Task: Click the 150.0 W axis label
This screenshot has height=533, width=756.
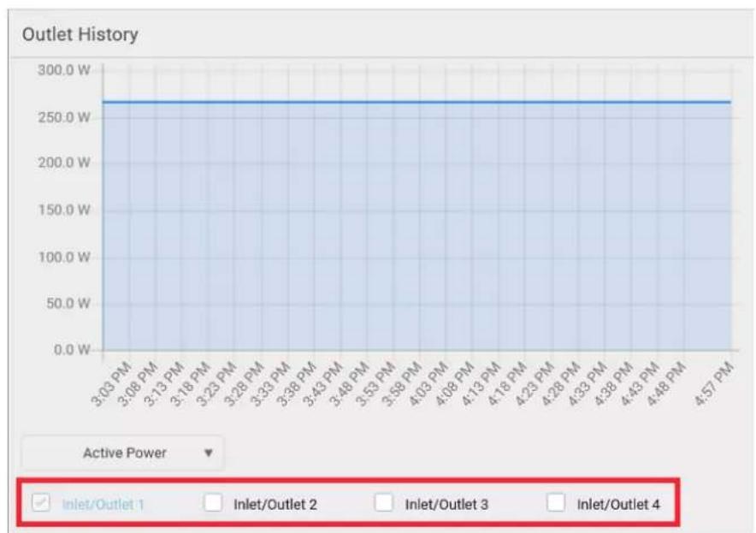Action: tap(64, 210)
